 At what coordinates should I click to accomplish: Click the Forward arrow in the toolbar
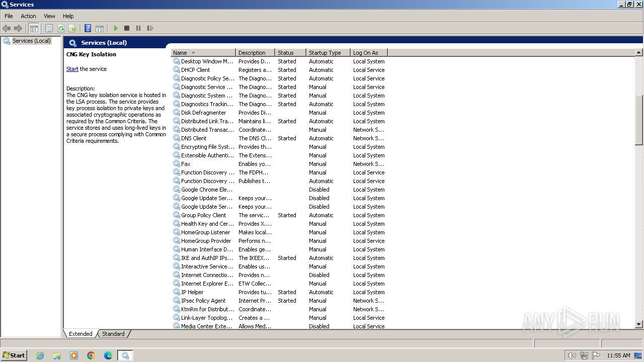(18, 28)
